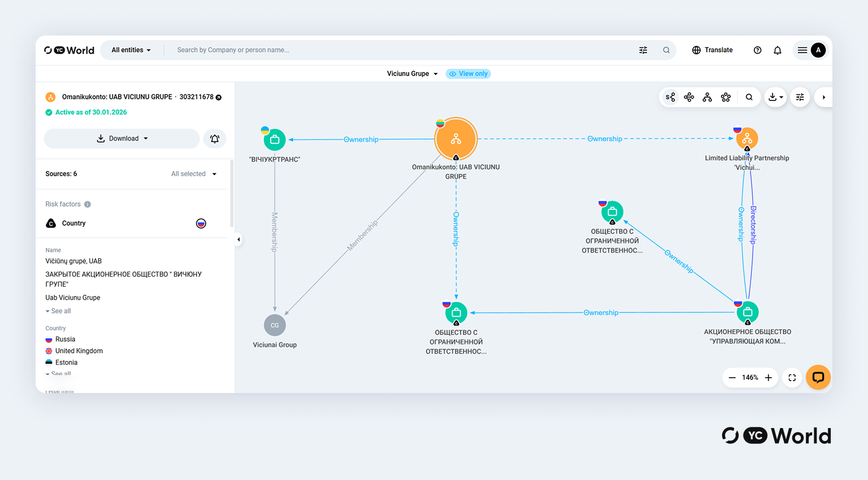Click the entity type orange icon in panel

(50, 97)
